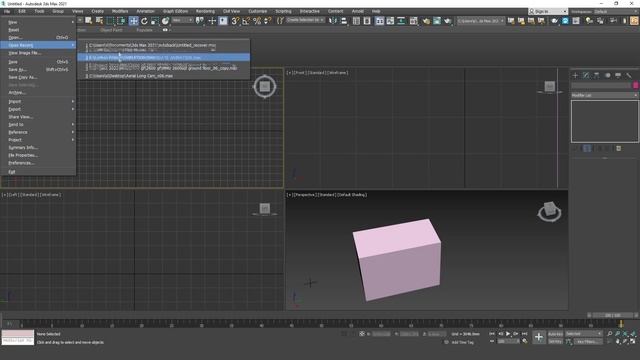This screenshot has height=360, width=640.
Task: Click the Play Animation button
Action: (508, 334)
